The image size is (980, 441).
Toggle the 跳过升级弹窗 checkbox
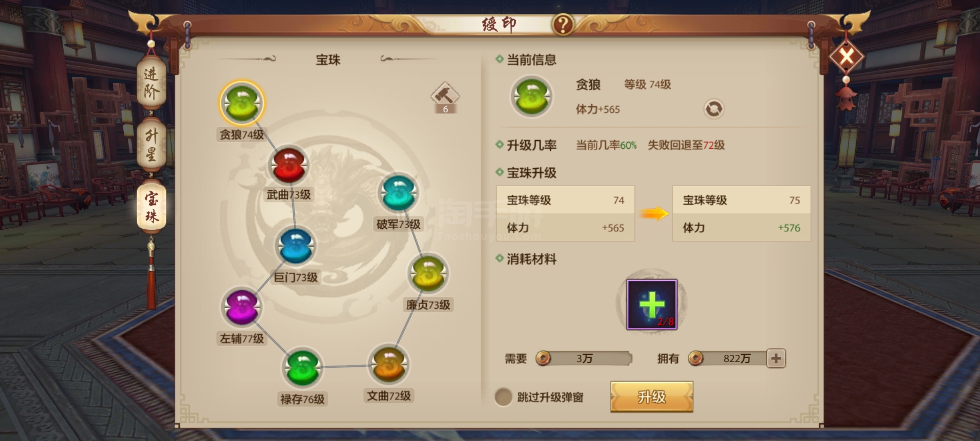coord(503,397)
